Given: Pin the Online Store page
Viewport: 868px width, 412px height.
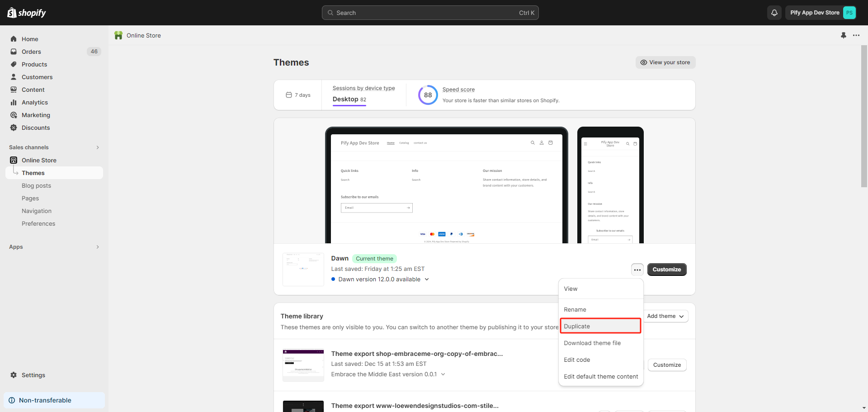Looking at the screenshot, I should point(844,35).
